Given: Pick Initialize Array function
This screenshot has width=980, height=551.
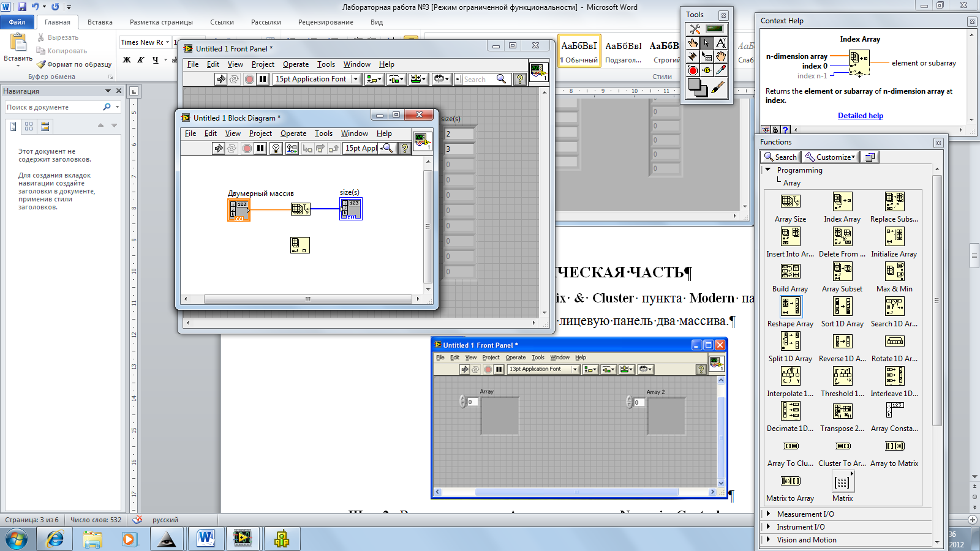Looking at the screenshot, I should [x=894, y=236].
